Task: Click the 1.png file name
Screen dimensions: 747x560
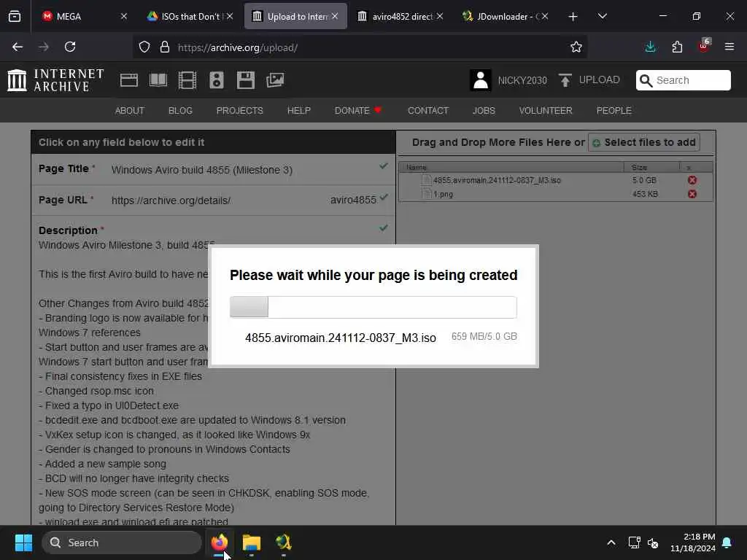Action: 443,194
